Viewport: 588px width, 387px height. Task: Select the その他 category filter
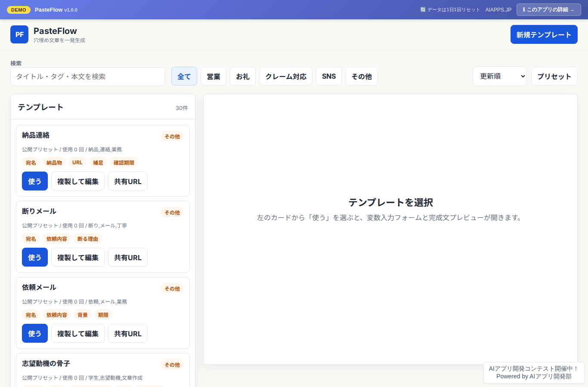click(362, 76)
